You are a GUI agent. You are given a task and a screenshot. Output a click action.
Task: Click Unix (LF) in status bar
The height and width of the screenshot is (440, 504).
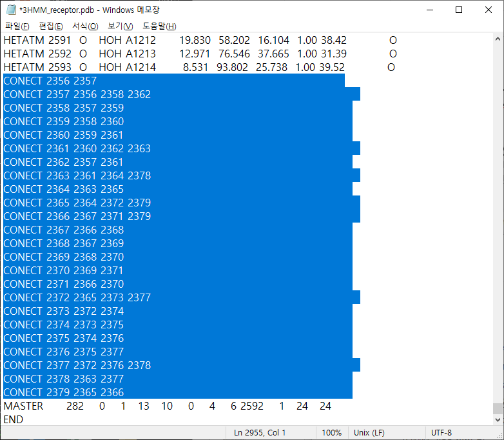tap(369, 433)
